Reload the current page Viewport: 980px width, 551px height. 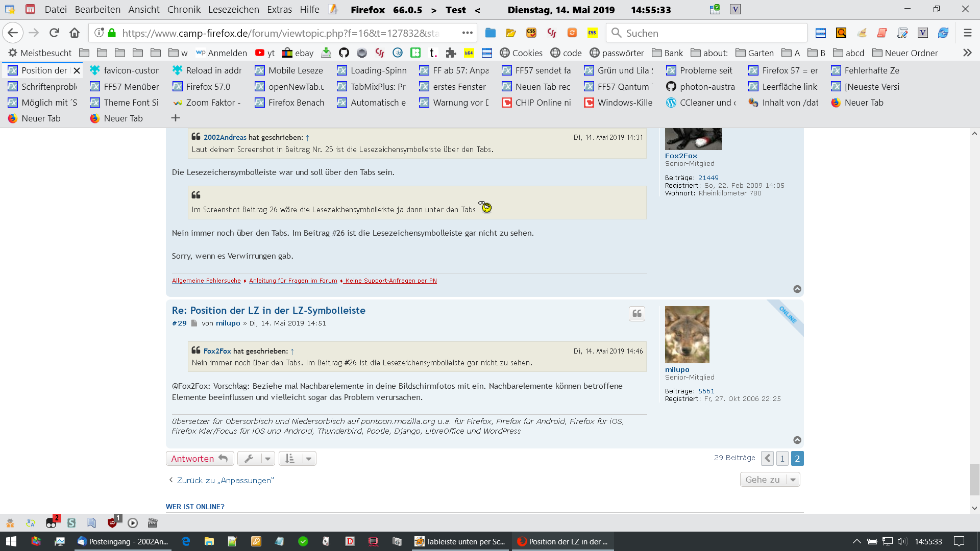tap(54, 33)
